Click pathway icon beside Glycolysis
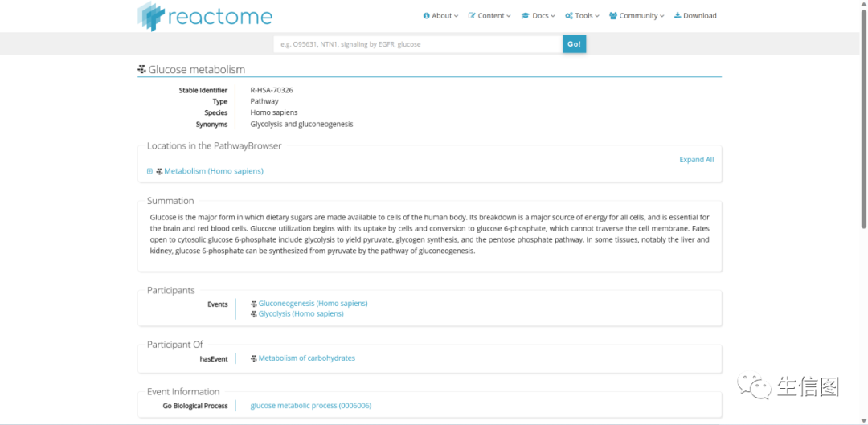 coord(254,314)
